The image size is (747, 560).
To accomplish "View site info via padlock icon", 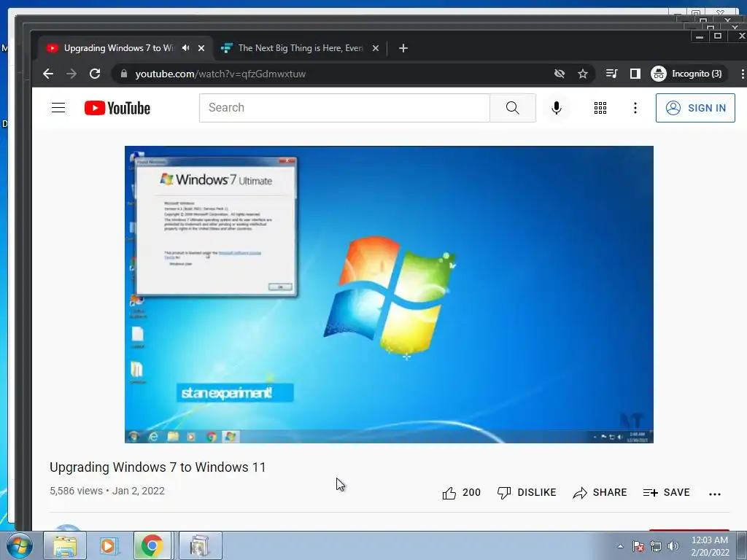I will click(x=124, y=74).
